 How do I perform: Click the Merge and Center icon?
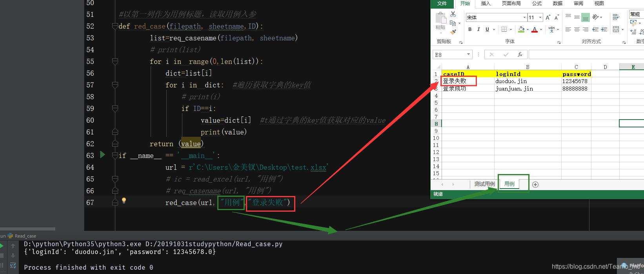(616, 29)
